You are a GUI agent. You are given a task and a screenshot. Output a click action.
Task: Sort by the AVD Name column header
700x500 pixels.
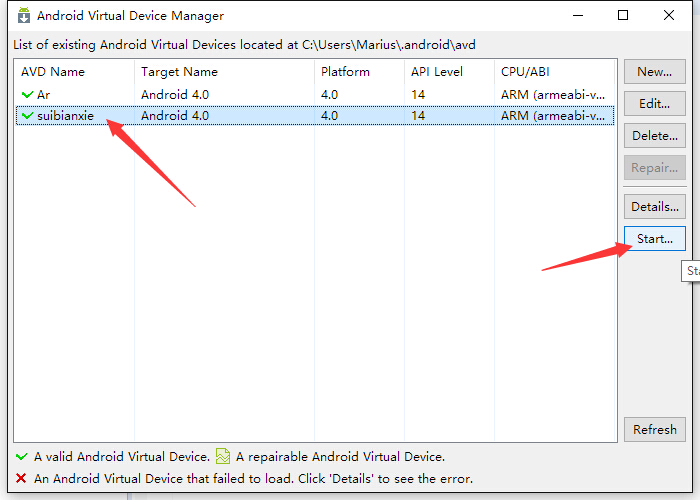(x=53, y=72)
